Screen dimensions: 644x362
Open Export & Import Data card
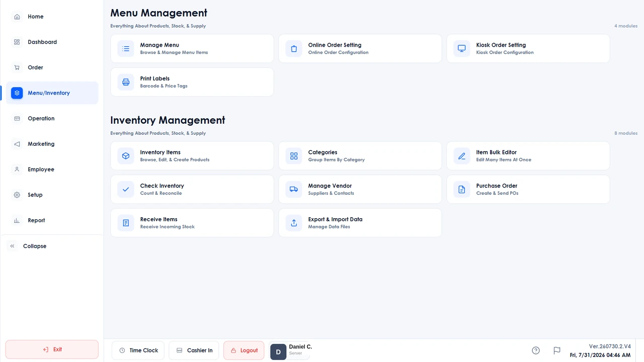click(360, 223)
